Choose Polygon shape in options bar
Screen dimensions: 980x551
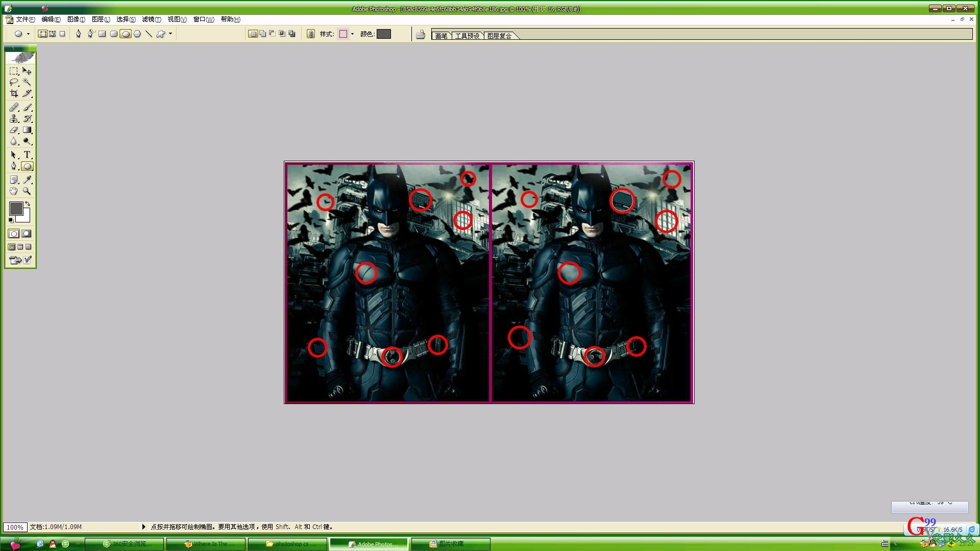[137, 34]
